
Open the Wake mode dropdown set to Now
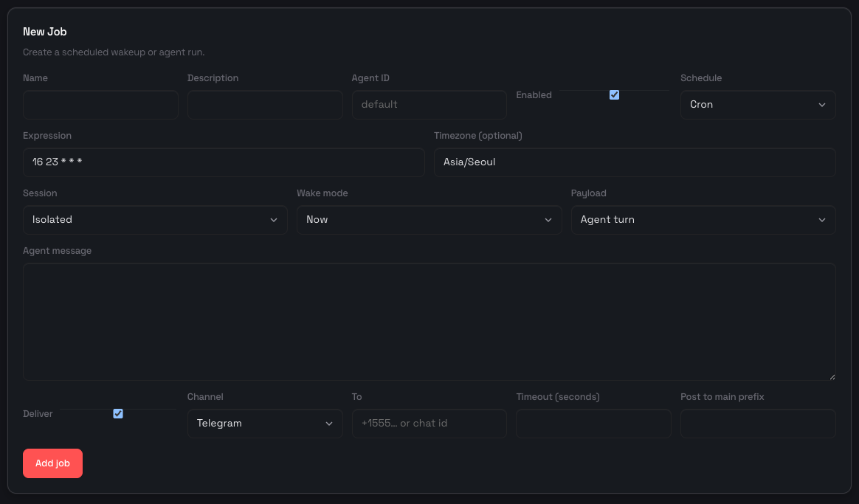pos(429,220)
